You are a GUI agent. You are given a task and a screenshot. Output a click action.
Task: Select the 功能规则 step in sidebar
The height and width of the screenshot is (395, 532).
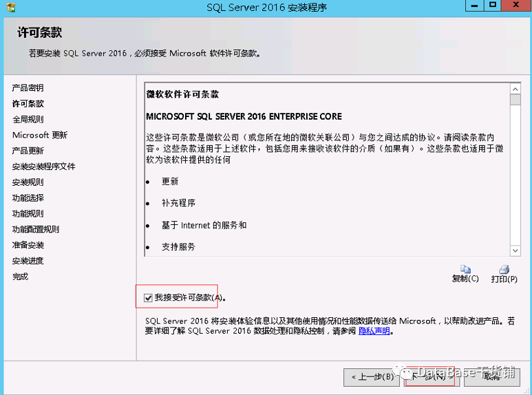pyautogui.click(x=28, y=214)
